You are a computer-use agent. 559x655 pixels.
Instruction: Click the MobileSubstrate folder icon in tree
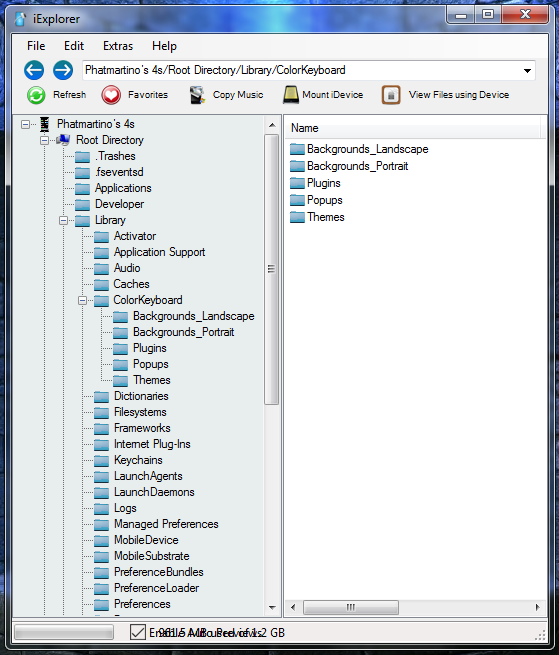(102, 556)
